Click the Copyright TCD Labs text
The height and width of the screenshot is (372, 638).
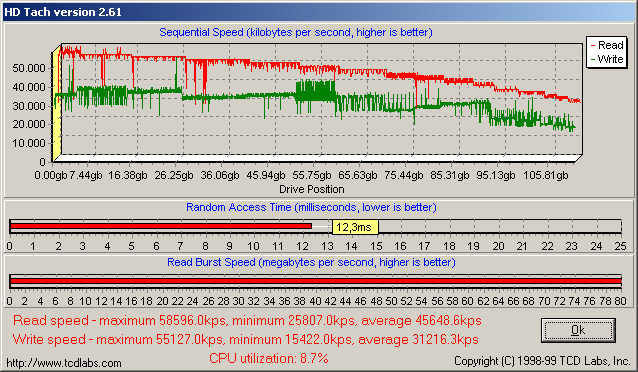click(542, 361)
